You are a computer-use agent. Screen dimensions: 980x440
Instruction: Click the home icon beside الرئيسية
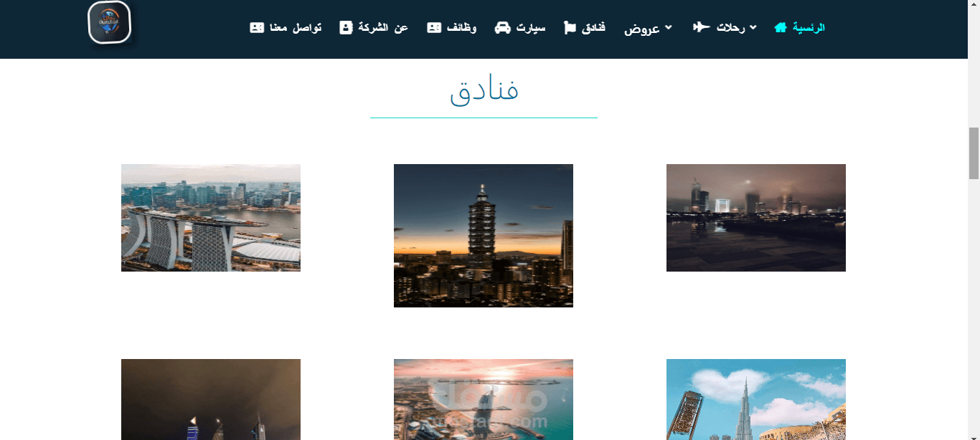click(781, 27)
